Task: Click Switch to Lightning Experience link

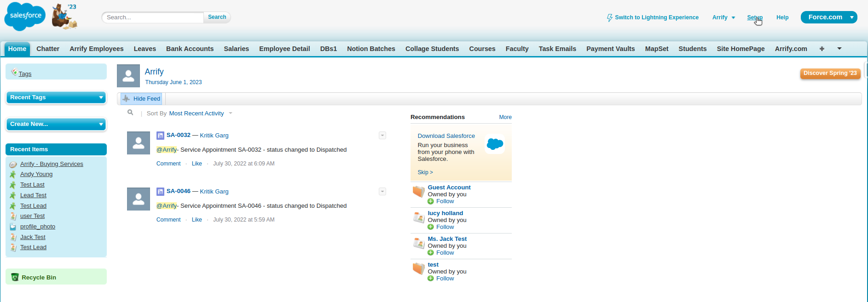Action: click(656, 17)
